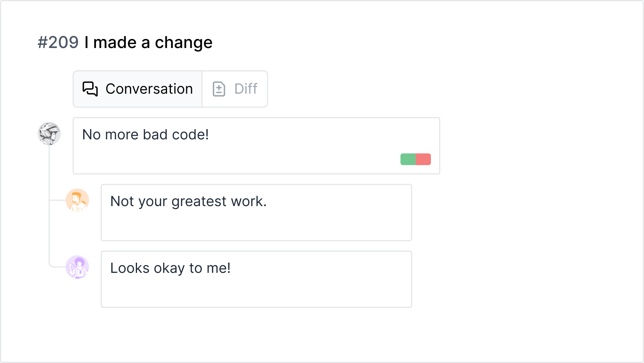The image size is (644, 363).
Task: Click the "I made a change" title
Action: (148, 43)
